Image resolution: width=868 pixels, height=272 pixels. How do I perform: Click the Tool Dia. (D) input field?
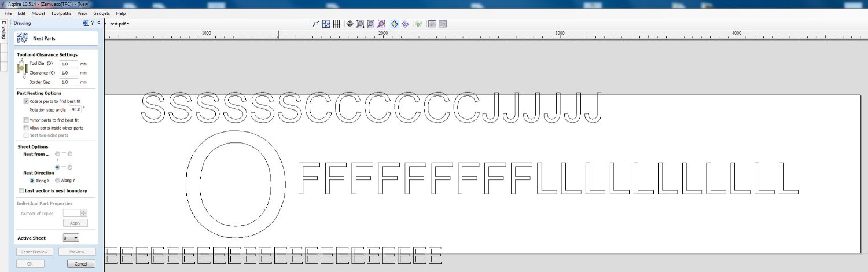[x=69, y=64]
